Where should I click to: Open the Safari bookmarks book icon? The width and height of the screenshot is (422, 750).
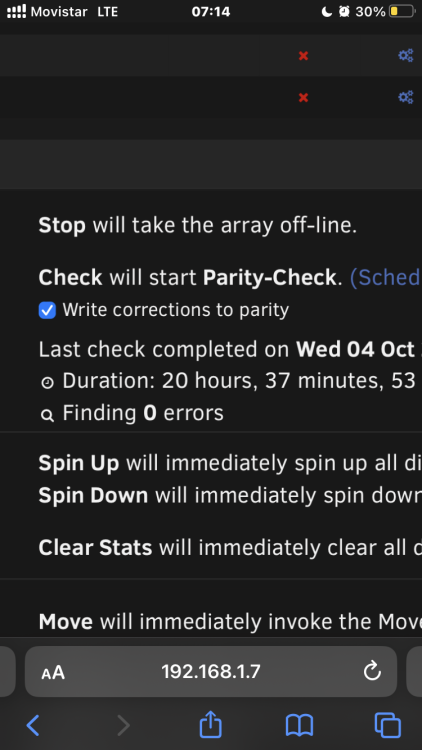(x=299, y=725)
